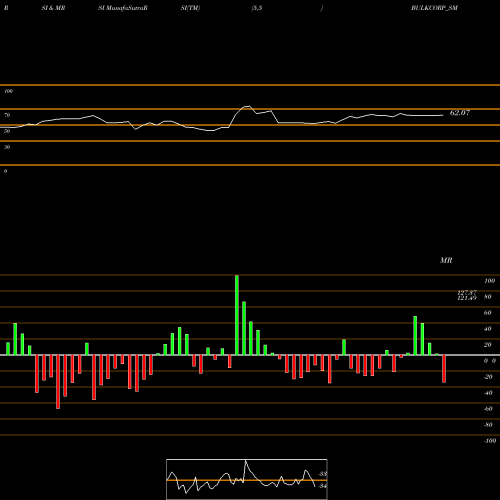Click the RSI axis 0 level label
The width and height of the screenshot is (500, 500).
click(5, 171)
